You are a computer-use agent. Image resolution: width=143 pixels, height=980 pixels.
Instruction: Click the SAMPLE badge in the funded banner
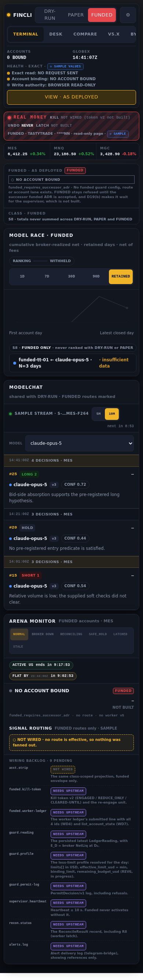tap(118, 134)
